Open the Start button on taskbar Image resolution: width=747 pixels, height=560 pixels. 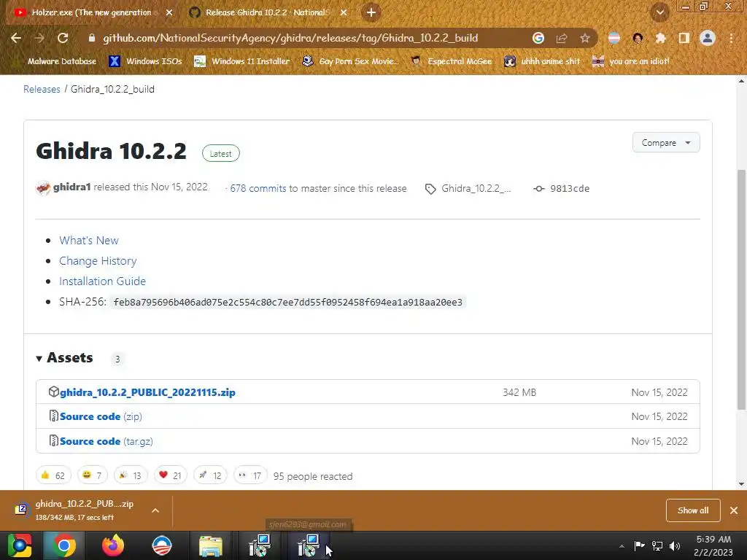(x=20, y=545)
